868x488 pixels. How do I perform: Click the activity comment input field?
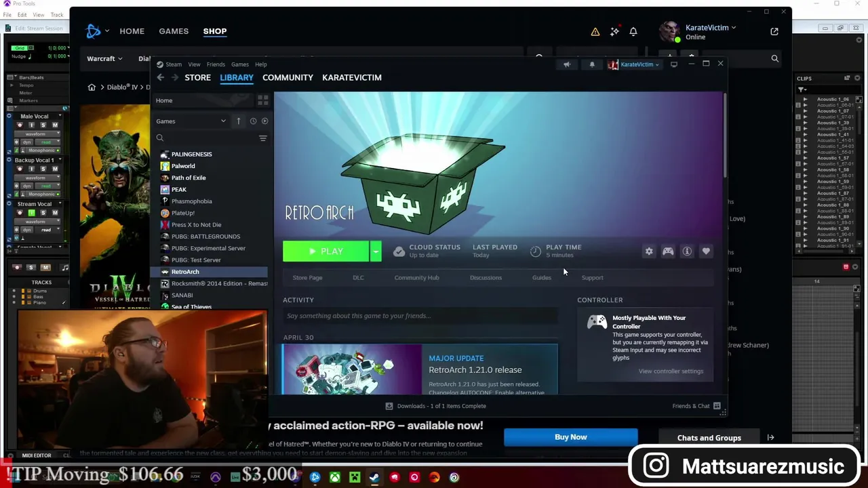click(x=420, y=316)
